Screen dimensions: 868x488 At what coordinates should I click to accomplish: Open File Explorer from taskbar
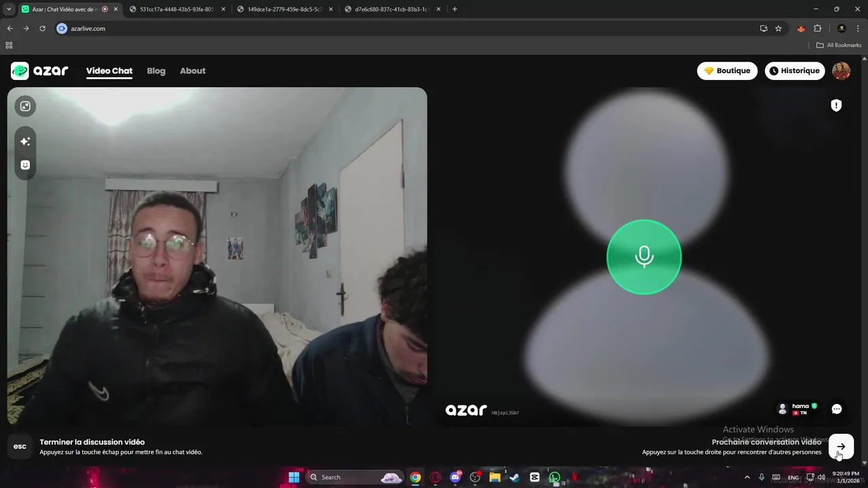[x=495, y=477]
